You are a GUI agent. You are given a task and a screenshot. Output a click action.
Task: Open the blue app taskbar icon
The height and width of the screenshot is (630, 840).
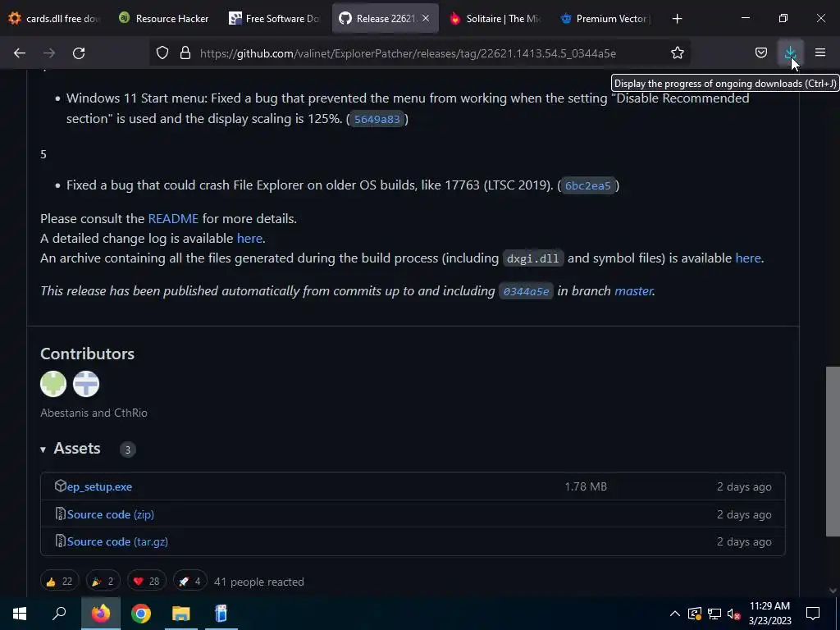click(x=221, y=614)
